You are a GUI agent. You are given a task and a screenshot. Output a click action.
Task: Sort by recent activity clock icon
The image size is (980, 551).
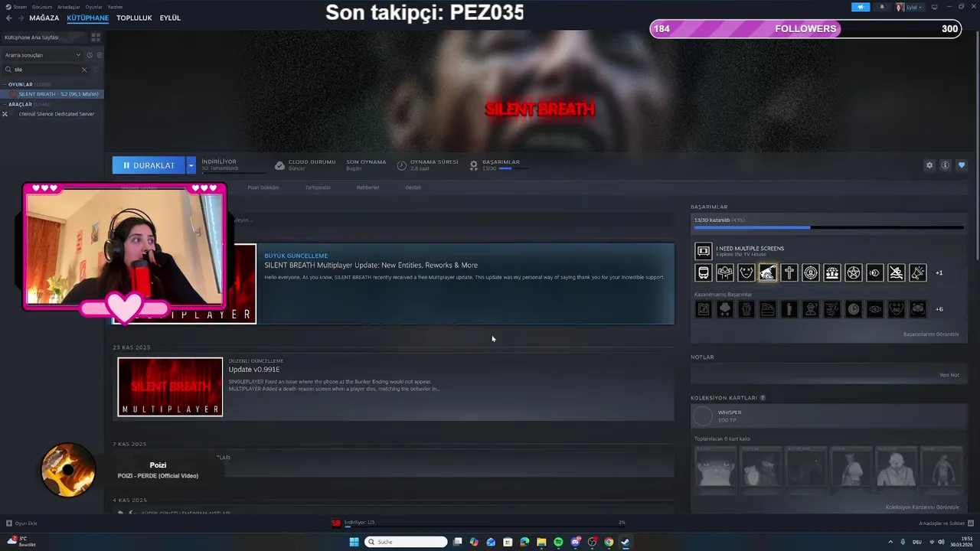click(89, 55)
